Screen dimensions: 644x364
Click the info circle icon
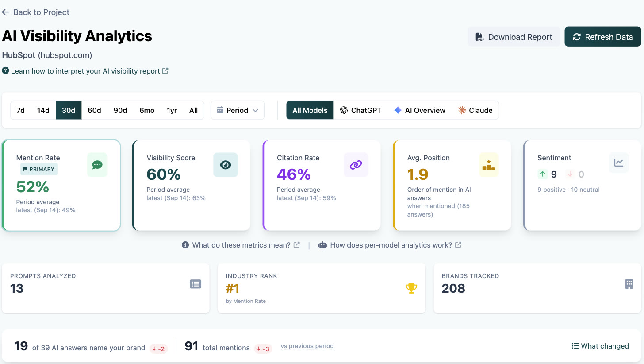point(185,245)
